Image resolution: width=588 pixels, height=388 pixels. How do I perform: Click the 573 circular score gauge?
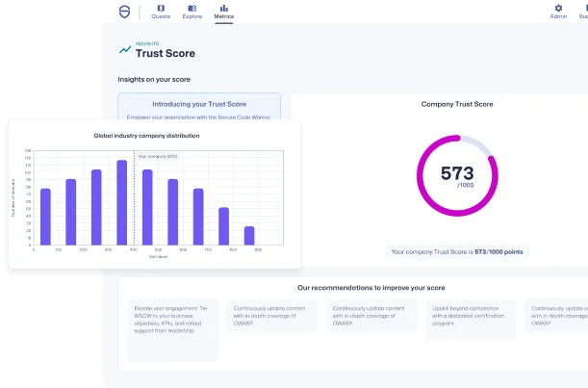click(x=457, y=175)
